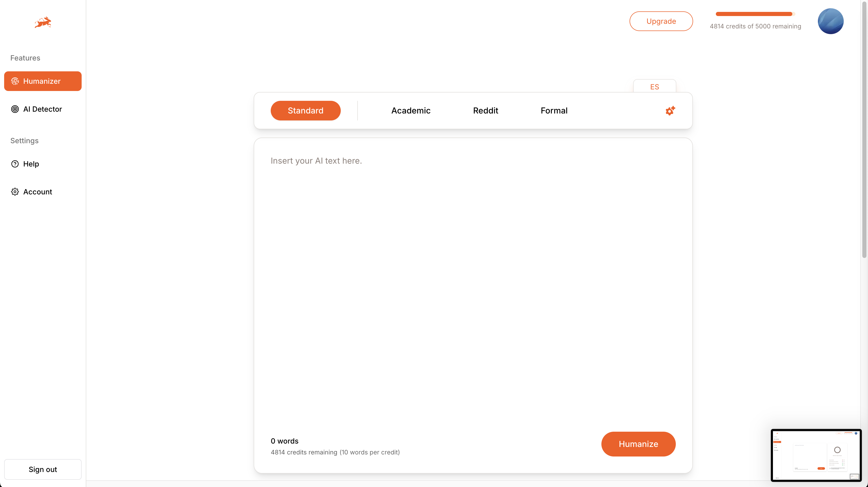This screenshot has height=487, width=868.
Task: Click the Account gear icon
Action: (x=15, y=192)
